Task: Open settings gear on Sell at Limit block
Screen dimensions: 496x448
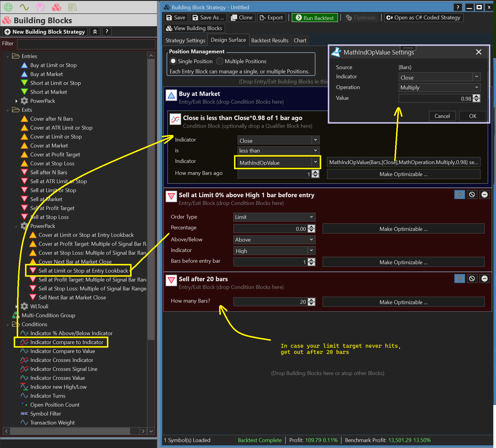Action: tap(459, 195)
